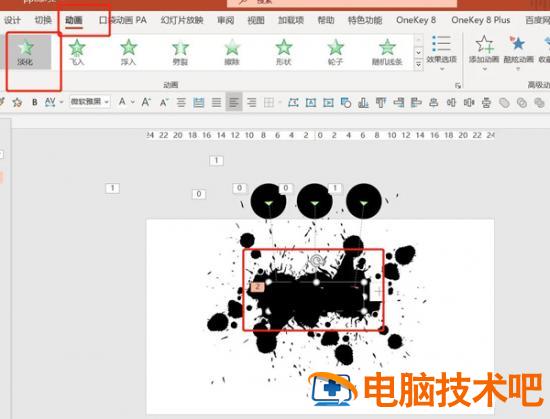Open the 口袋动画 PA tab
The image size is (550, 419).
(x=123, y=20)
